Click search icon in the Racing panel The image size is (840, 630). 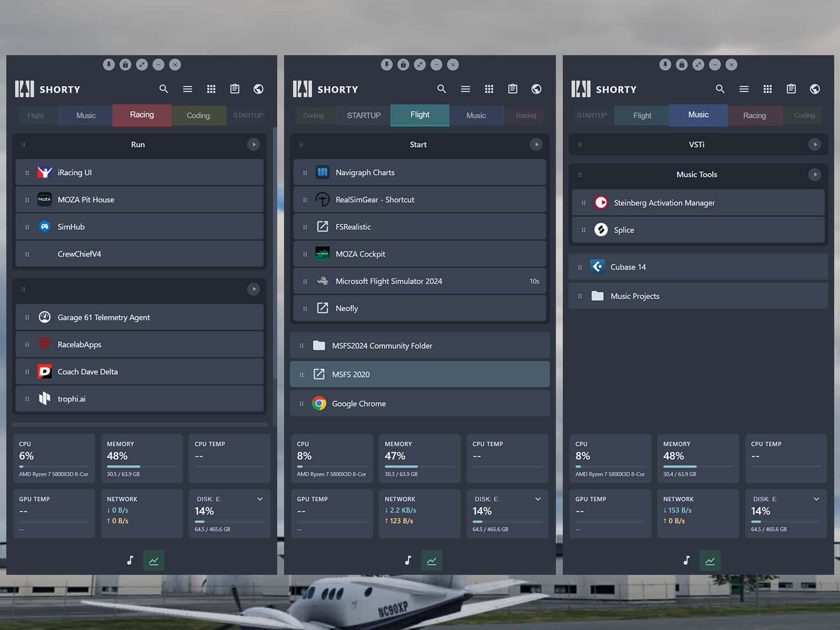[x=164, y=89]
